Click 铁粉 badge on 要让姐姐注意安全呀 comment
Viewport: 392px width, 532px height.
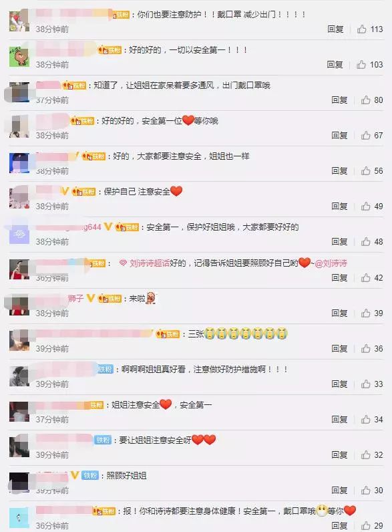(103, 440)
